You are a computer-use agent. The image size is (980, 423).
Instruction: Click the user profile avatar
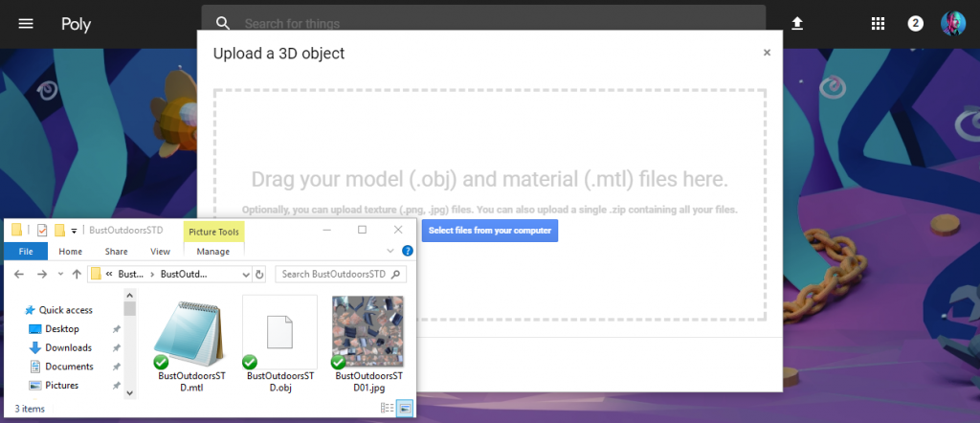pos(953,24)
